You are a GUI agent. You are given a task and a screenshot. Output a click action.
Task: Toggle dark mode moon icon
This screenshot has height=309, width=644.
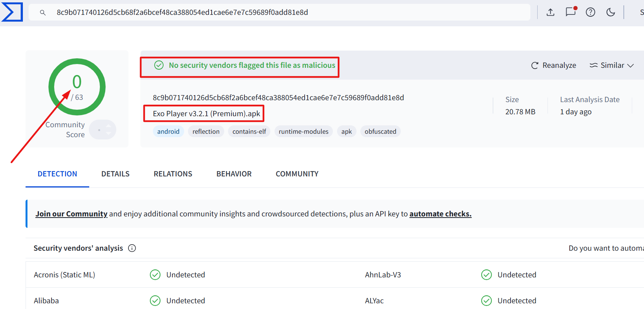[610, 12]
